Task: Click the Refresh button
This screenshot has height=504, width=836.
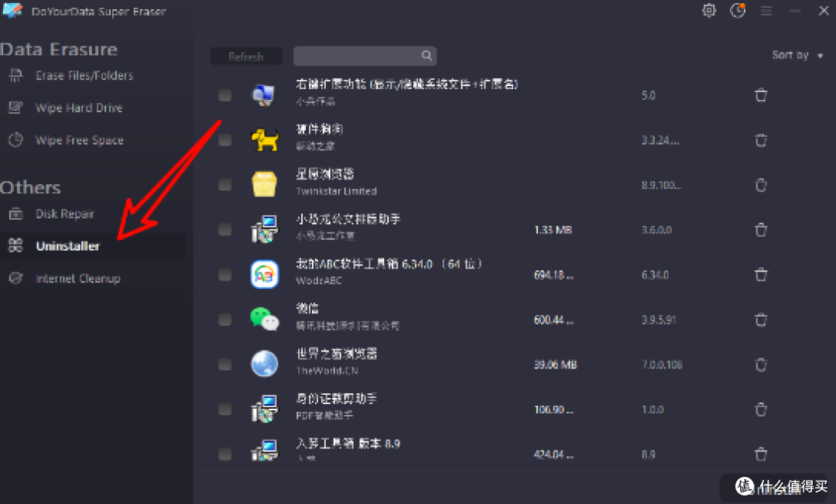Action: 246,57
